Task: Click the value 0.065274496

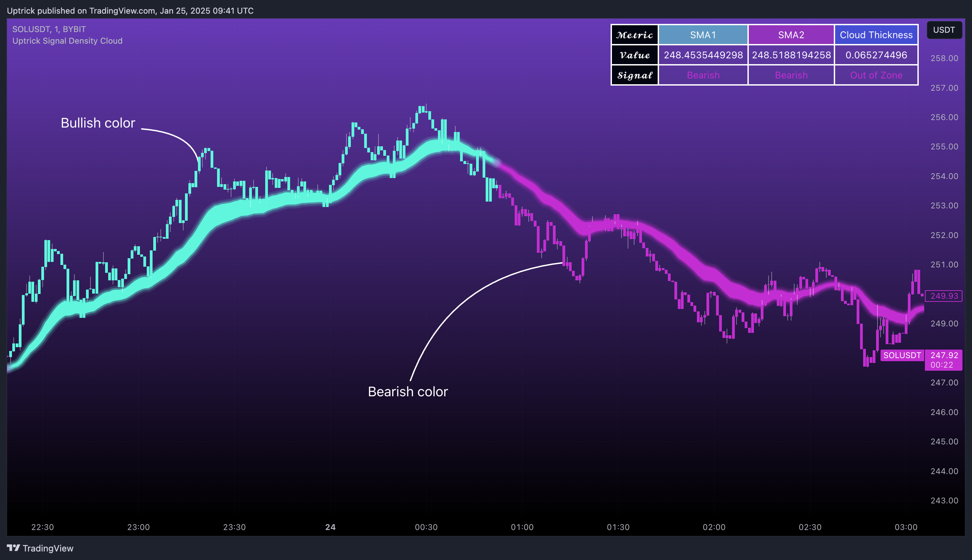Action: pyautogui.click(x=876, y=55)
